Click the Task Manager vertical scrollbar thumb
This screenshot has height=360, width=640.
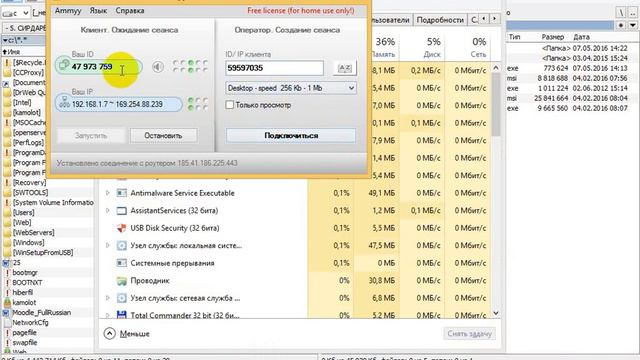(496, 104)
